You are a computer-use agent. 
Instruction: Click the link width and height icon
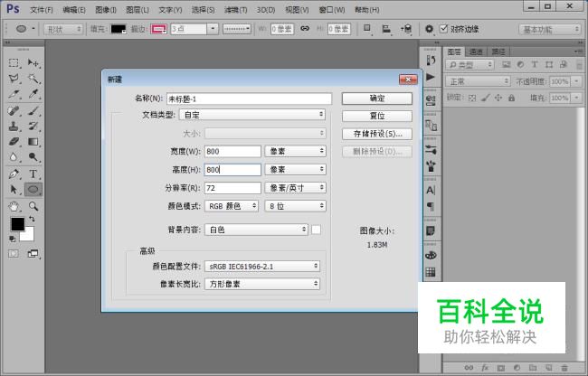click(x=305, y=28)
